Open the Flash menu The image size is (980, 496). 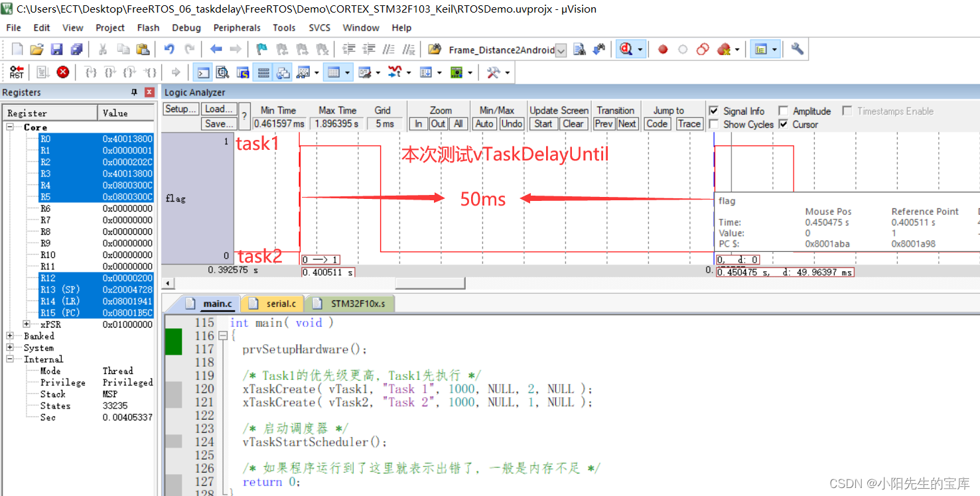[148, 28]
